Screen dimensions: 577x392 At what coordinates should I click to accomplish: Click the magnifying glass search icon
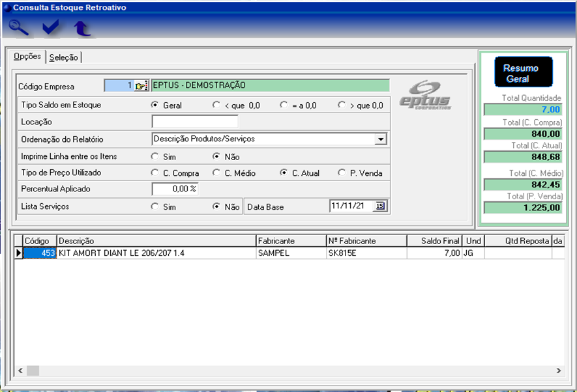[19, 27]
